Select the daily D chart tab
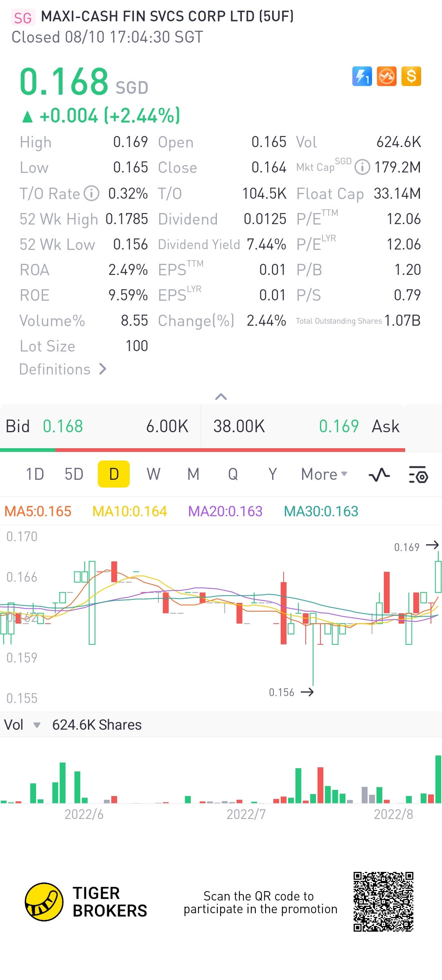 pyautogui.click(x=114, y=474)
